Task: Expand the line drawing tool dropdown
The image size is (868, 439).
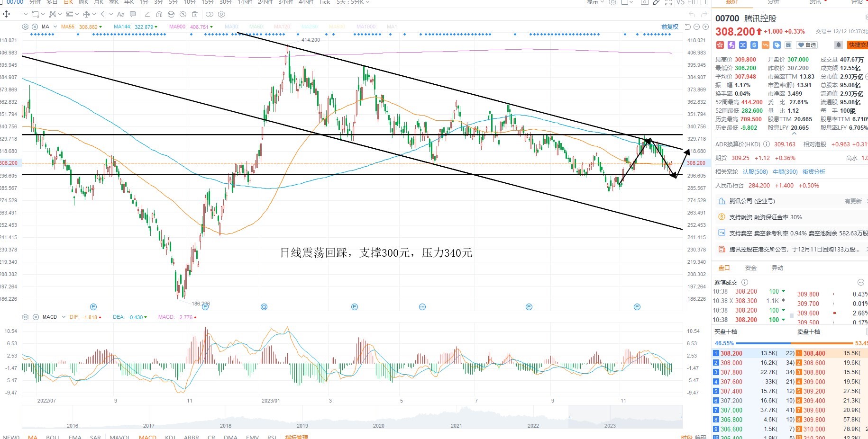Action: (26, 14)
